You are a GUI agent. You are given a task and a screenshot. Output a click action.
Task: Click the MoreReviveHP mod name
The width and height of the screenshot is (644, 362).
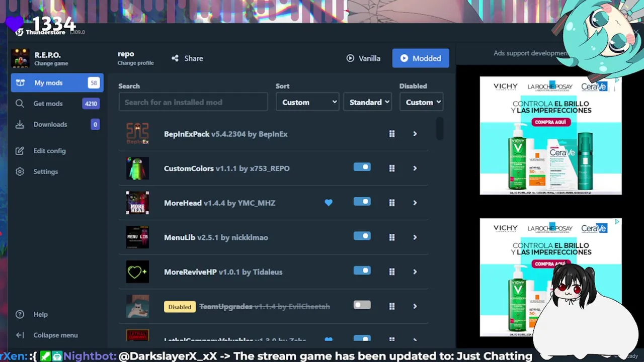pos(190,272)
